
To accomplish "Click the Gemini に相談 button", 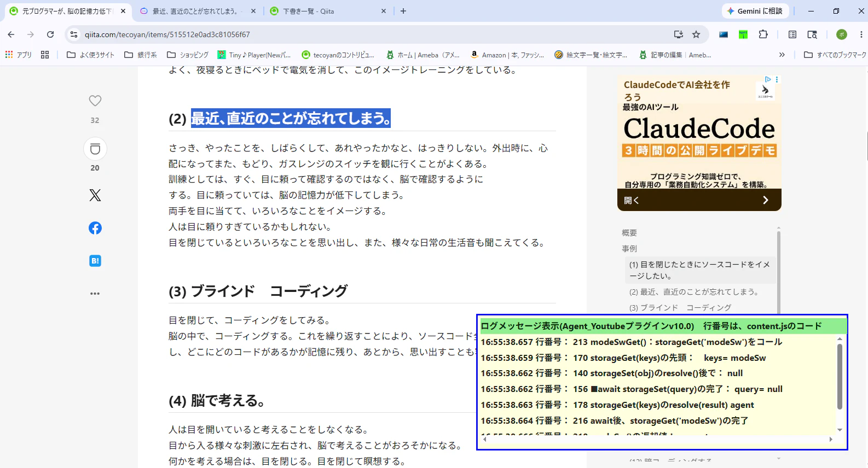I will click(755, 11).
